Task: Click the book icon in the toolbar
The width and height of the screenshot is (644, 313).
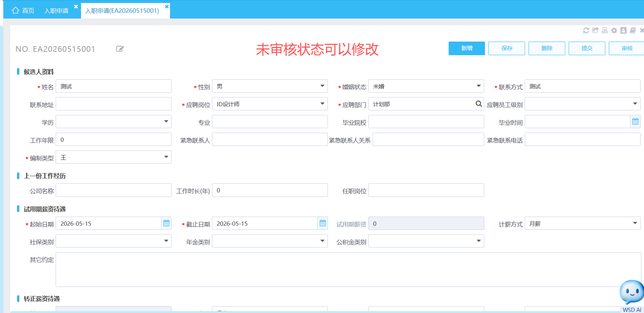Action: (x=633, y=30)
